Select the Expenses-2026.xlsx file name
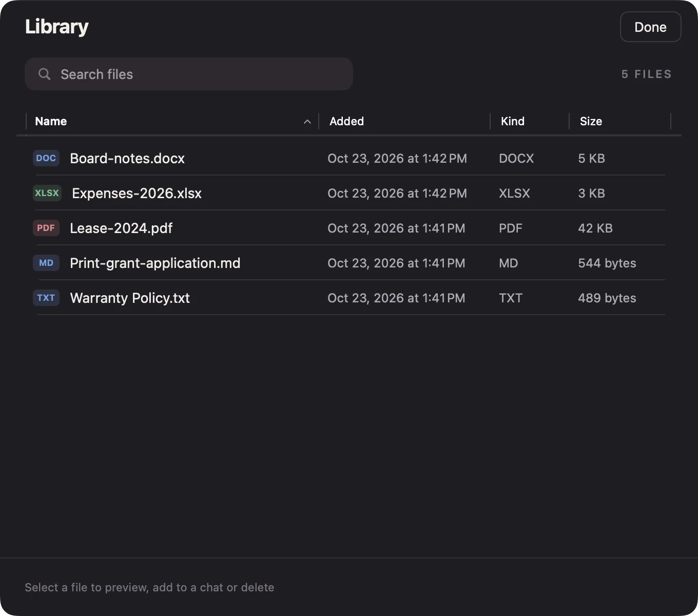The width and height of the screenshot is (698, 616). [137, 193]
